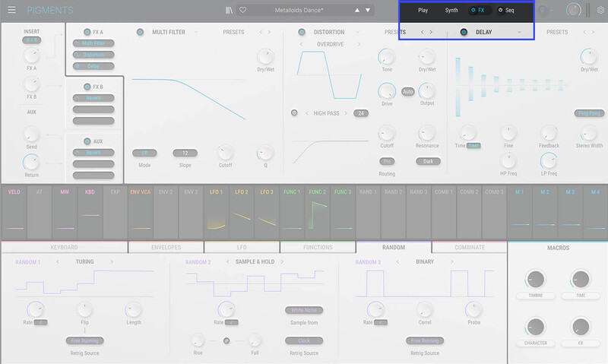Link the Rise and Fall knobs
Image resolution: width=608 pixels, height=364 pixels.
(x=226, y=340)
